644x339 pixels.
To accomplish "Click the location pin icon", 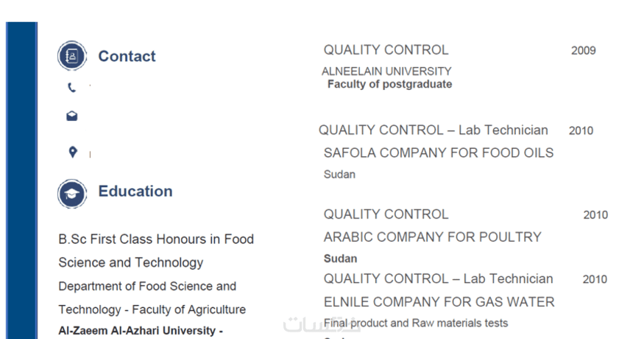I will pos(72,153).
